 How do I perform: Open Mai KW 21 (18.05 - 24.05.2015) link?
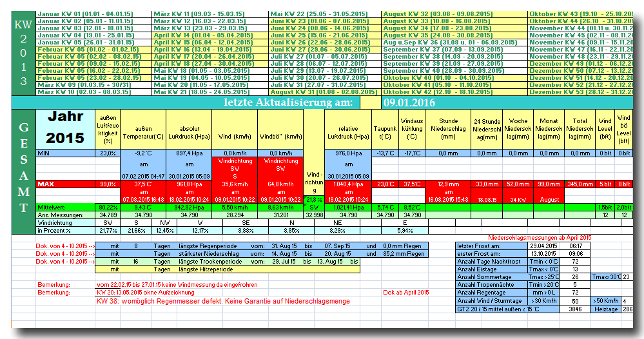[202, 92]
